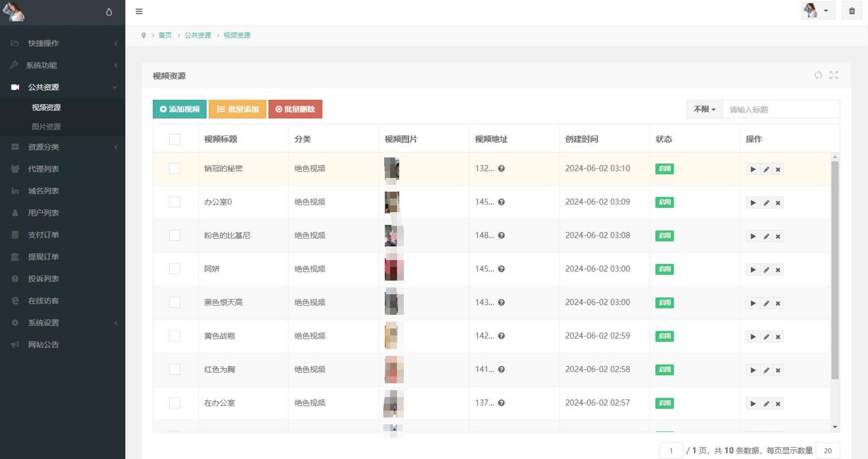Click help icon beside address 148...
868x459 pixels.
click(501, 236)
